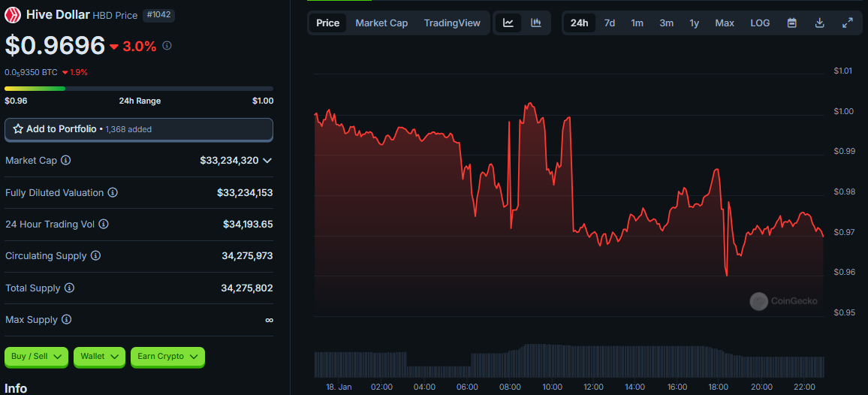This screenshot has height=395, width=868.
Task: Click the Market Cap value $33,234,320
Action: [x=229, y=161]
